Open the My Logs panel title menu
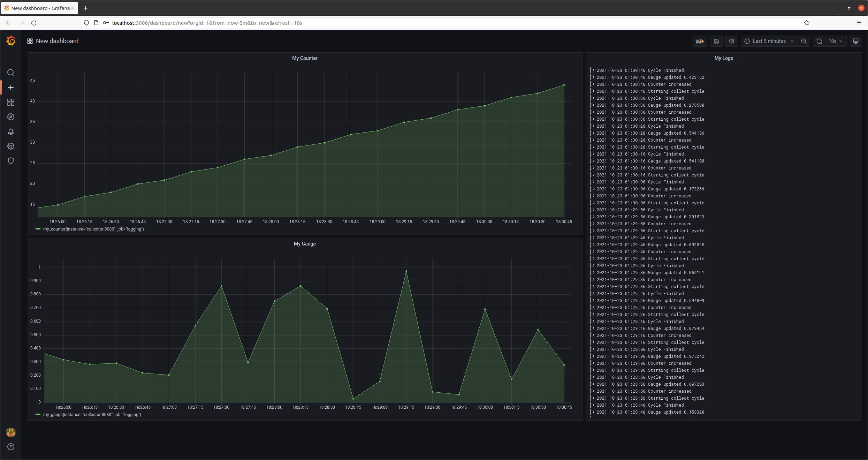The width and height of the screenshot is (868, 460). pyautogui.click(x=723, y=58)
